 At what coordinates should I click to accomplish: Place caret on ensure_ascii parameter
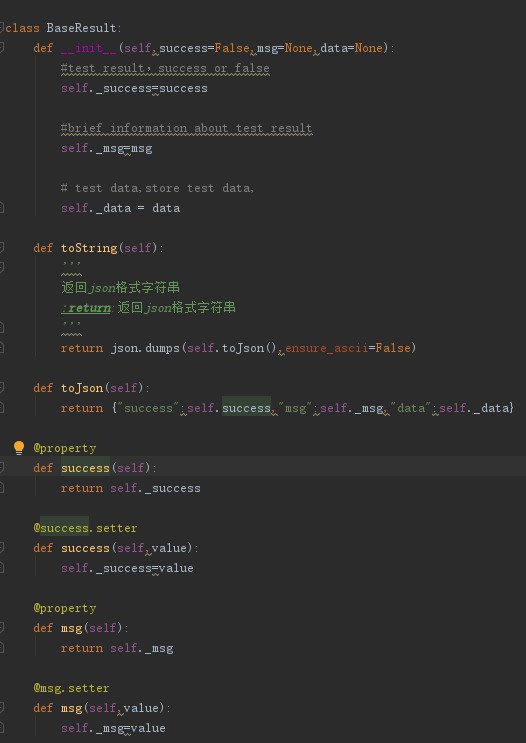(326, 348)
